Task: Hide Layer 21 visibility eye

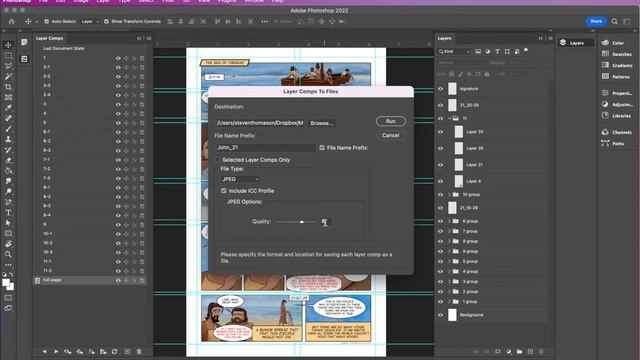Action: 440,164
